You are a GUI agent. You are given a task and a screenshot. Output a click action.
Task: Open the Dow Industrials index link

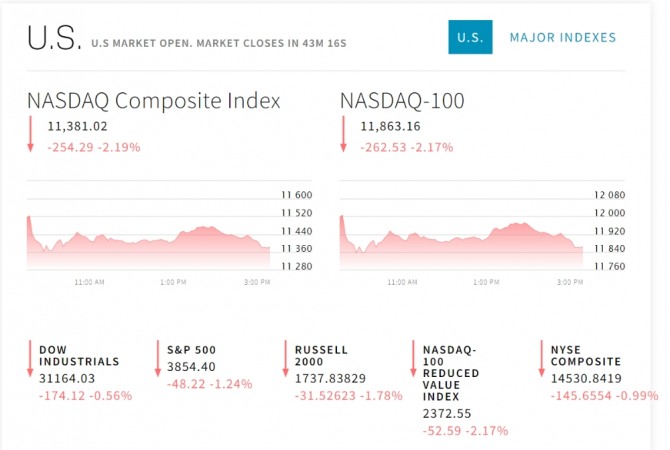pos(79,356)
